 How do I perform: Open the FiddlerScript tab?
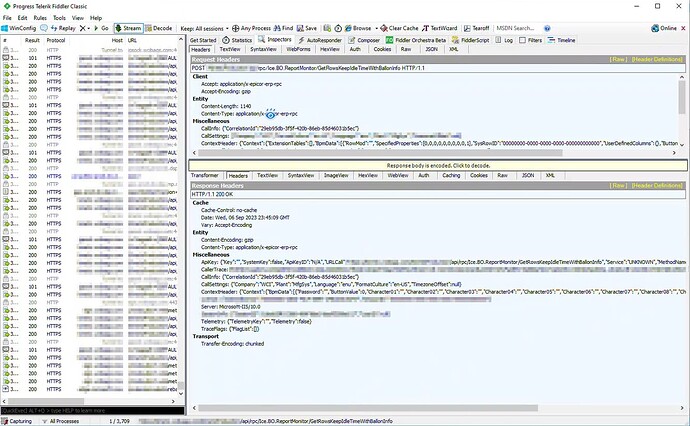(x=470, y=40)
